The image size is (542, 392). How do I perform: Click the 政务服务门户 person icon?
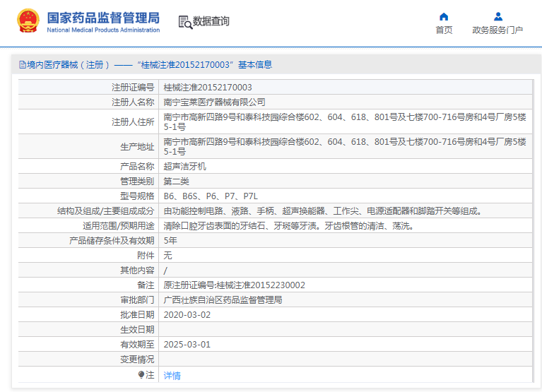click(497, 16)
